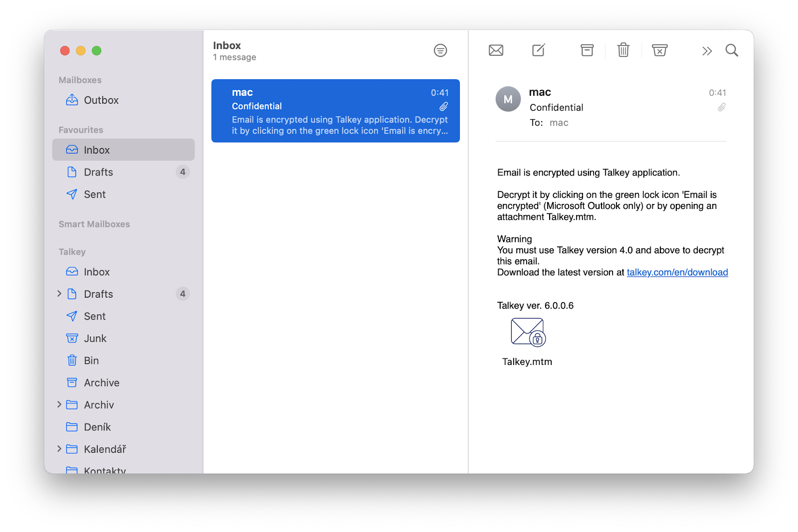
Task: Open the Outbox mailbox
Action: tap(123, 100)
